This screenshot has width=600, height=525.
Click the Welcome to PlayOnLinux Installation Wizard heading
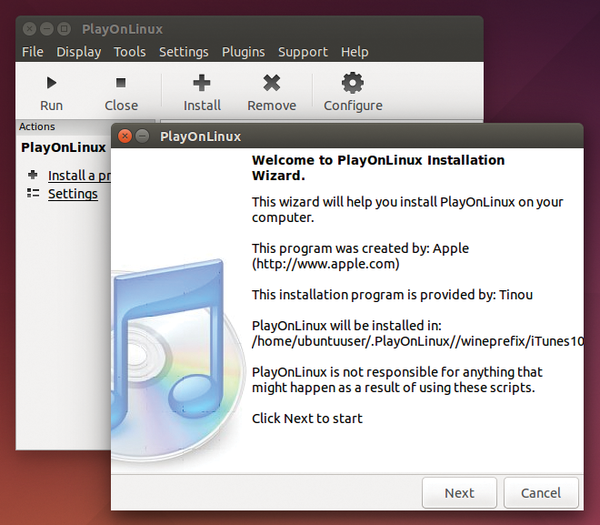coord(378,168)
